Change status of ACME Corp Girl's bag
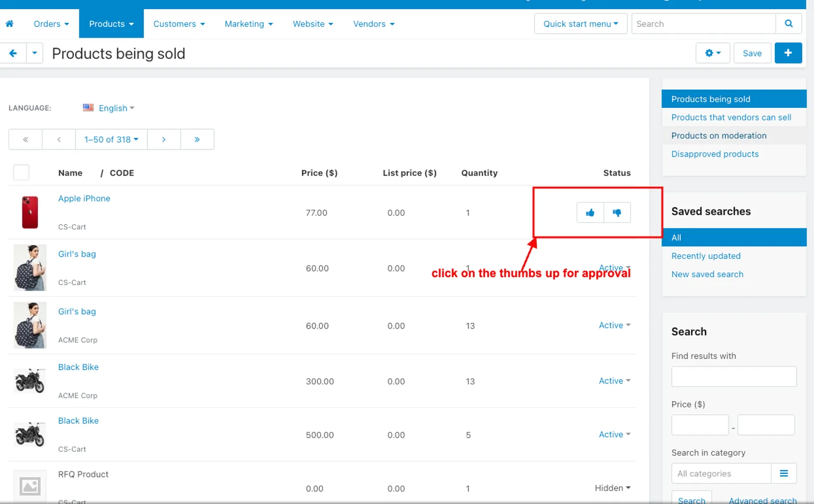The image size is (814, 504). pos(615,325)
